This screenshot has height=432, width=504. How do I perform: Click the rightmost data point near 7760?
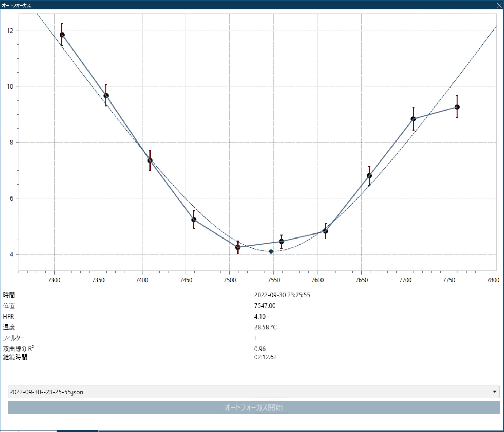click(x=457, y=107)
